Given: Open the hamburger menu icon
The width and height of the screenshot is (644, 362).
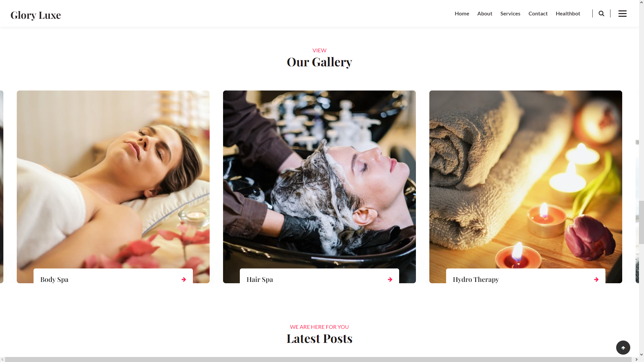Looking at the screenshot, I should pyautogui.click(x=623, y=13).
